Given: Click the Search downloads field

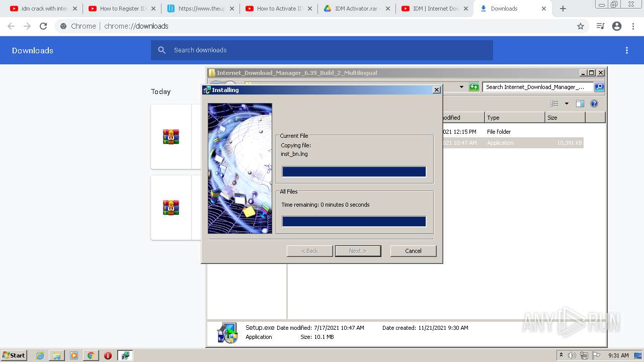Looking at the screenshot, I should click(322, 50).
